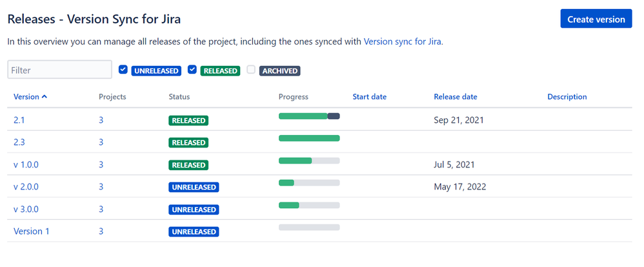The width and height of the screenshot is (644, 267).
Task: Click the RELEASED filter label badge
Action: (x=221, y=70)
